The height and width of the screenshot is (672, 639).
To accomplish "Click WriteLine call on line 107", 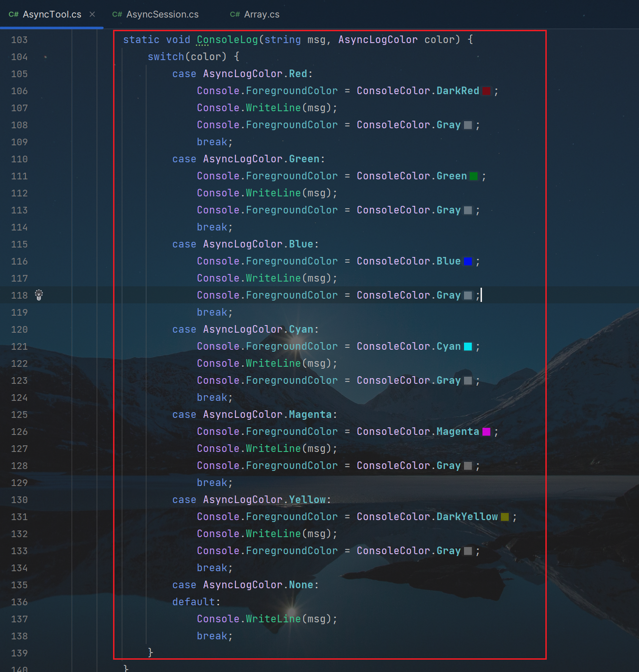I will pyautogui.click(x=273, y=108).
